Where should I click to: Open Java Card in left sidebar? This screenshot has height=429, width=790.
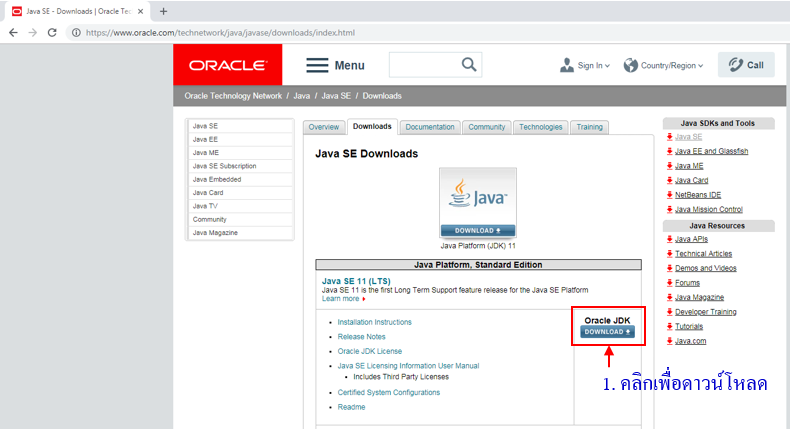pos(240,193)
